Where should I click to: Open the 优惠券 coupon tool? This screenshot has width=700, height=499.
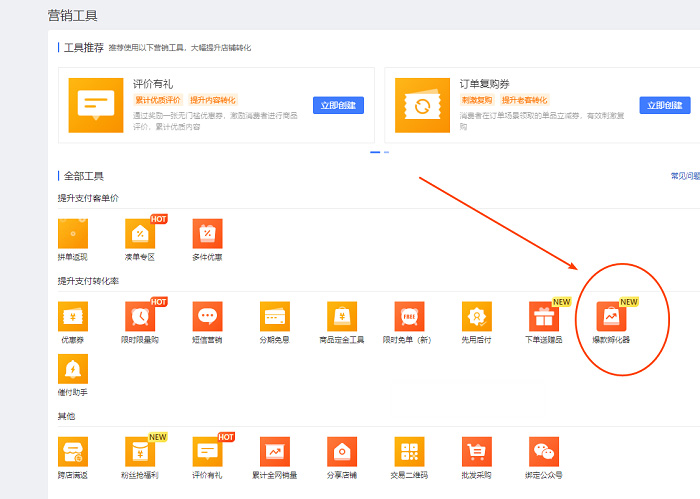72,316
